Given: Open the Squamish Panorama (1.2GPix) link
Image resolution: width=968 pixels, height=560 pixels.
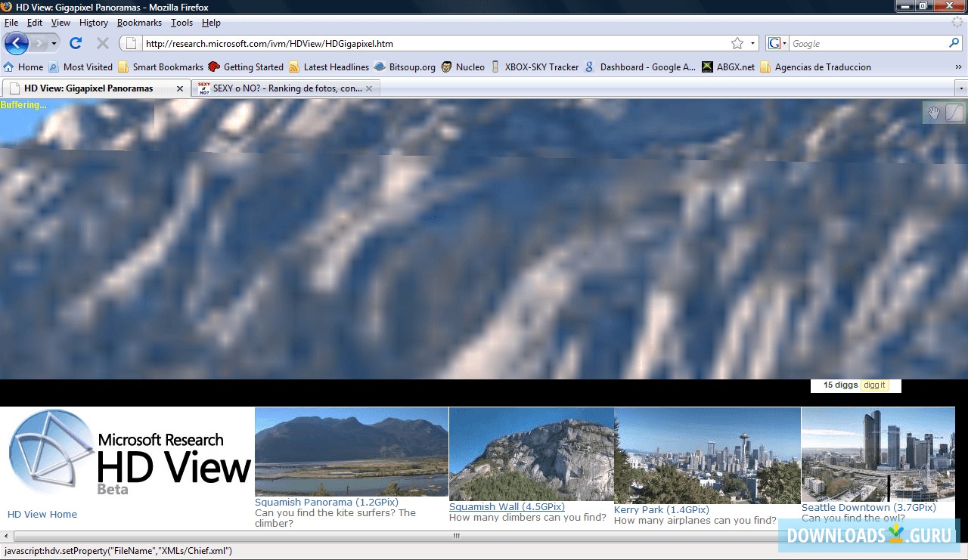Looking at the screenshot, I should click(327, 503).
